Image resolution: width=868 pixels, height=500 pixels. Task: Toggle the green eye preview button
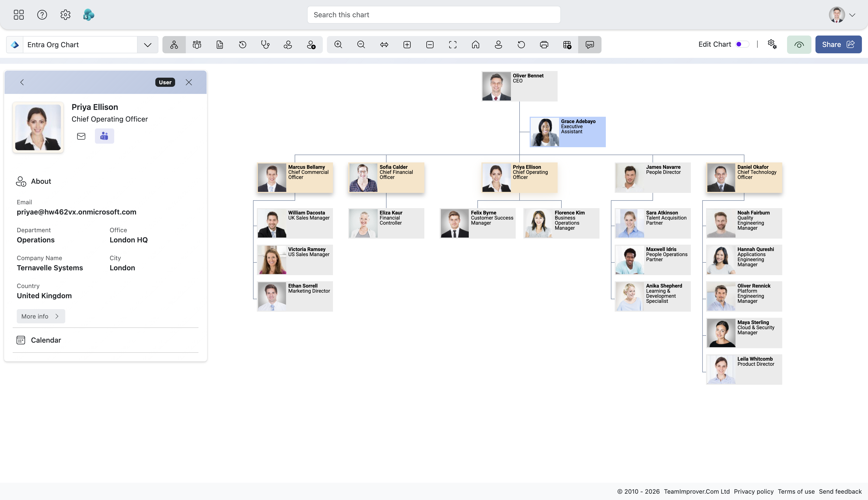799,45
